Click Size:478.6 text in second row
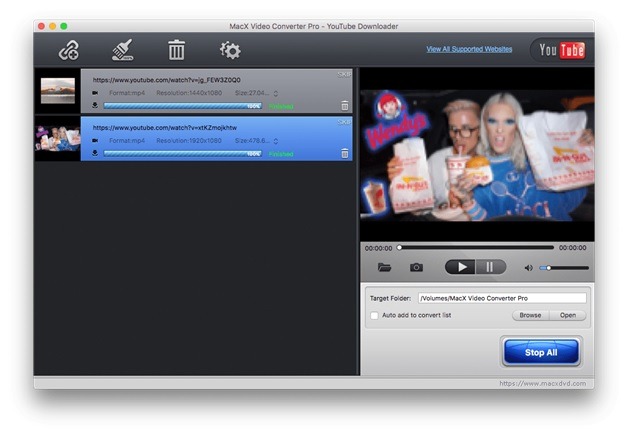The height and width of the screenshot is (436, 628). [252, 141]
